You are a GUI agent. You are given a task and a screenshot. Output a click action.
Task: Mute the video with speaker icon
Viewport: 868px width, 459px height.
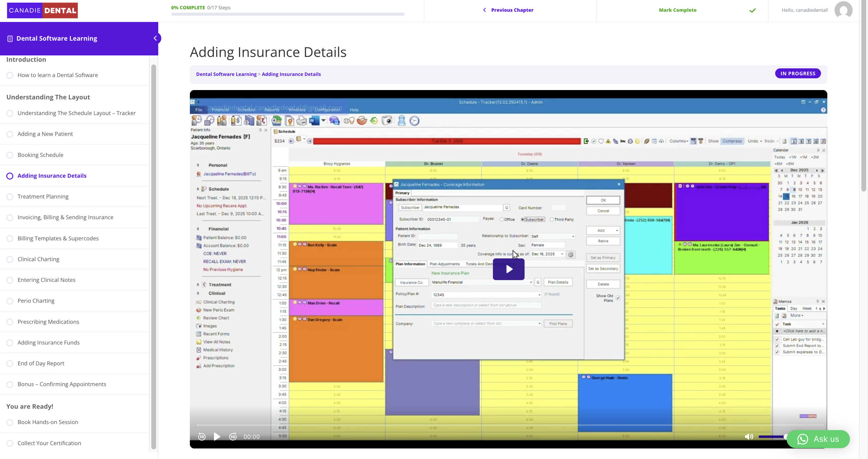pyautogui.click(x=748, y=436)
